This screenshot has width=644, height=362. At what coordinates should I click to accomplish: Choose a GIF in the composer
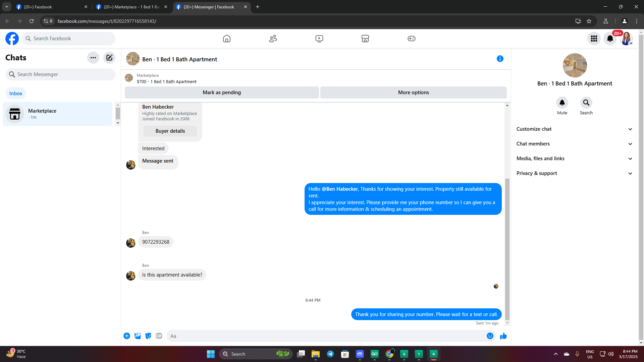(x=159, y=336)
